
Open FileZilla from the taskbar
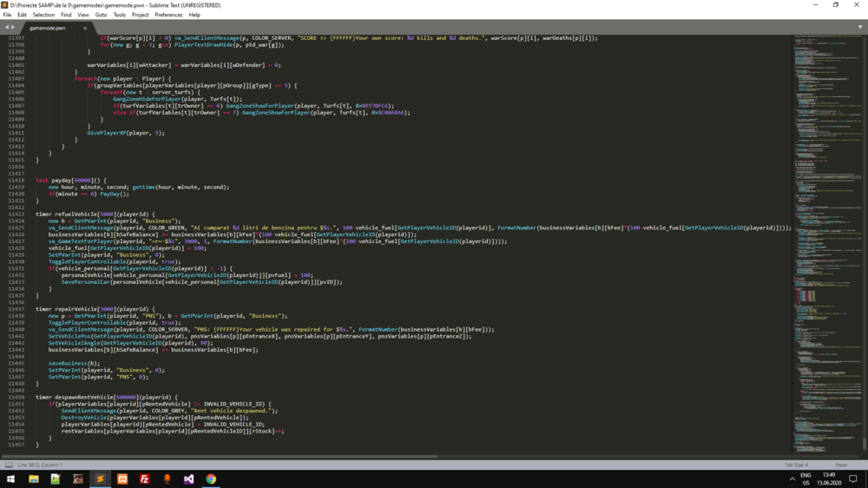coord(144,479)
